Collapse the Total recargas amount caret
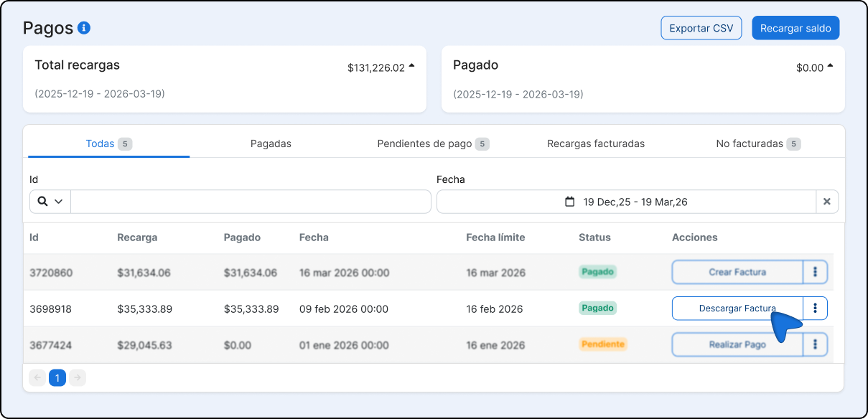The width and height of the screenshot is (868, 419). [411, 67]
